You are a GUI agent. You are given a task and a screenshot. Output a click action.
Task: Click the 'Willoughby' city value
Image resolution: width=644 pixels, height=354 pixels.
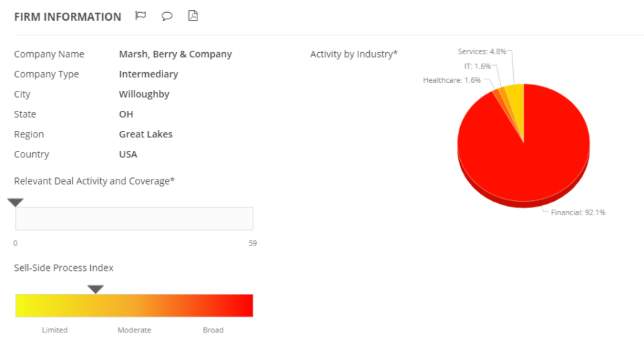pos(144,94)
